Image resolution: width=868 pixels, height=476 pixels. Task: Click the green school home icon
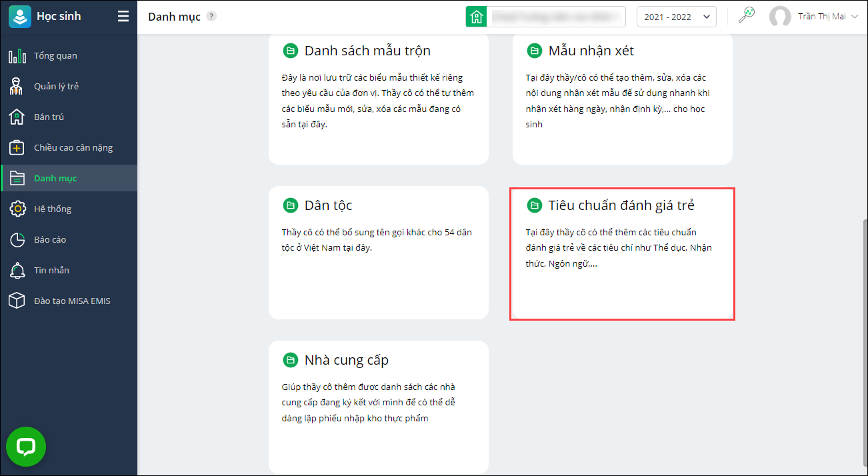point(476,17)
